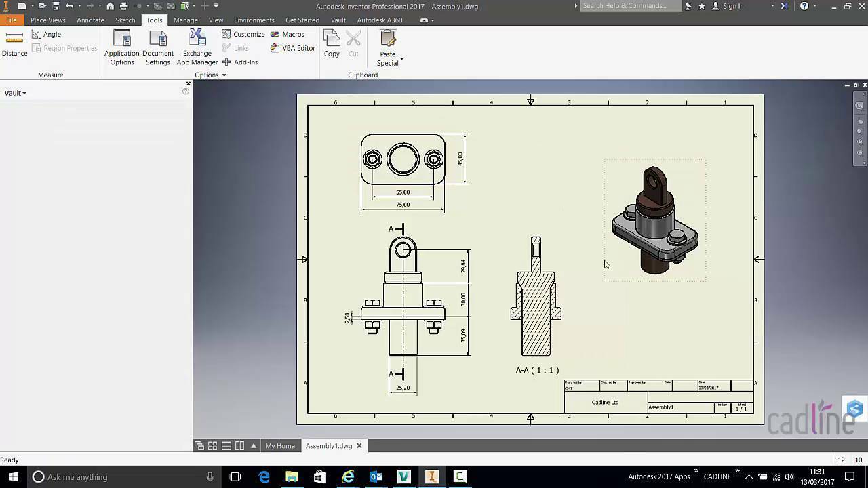868x488 pixels.
Task: Click the browser panel help icon
Action: 186,91
